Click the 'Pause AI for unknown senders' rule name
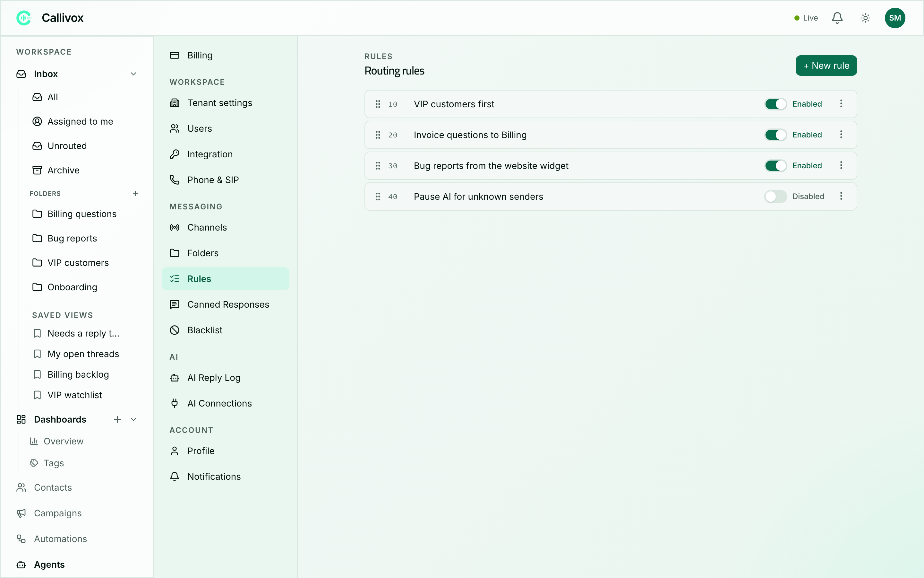This screenshot has height=578, width=924. (x=478, y=197)
